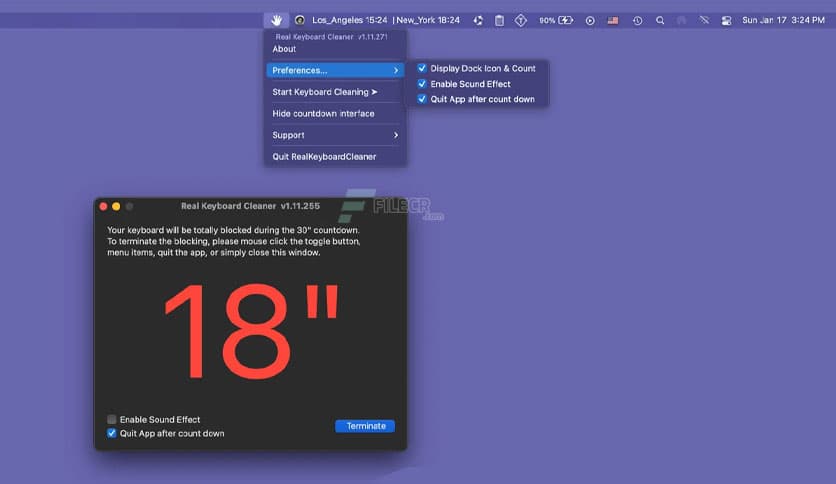The width and height of the screenshot is (836, 484).
Task: Select About from the menu
Action: (284, 49)
